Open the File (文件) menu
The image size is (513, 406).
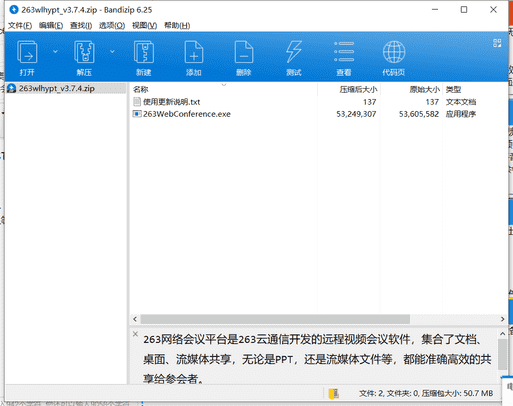(x=20, y=25)
